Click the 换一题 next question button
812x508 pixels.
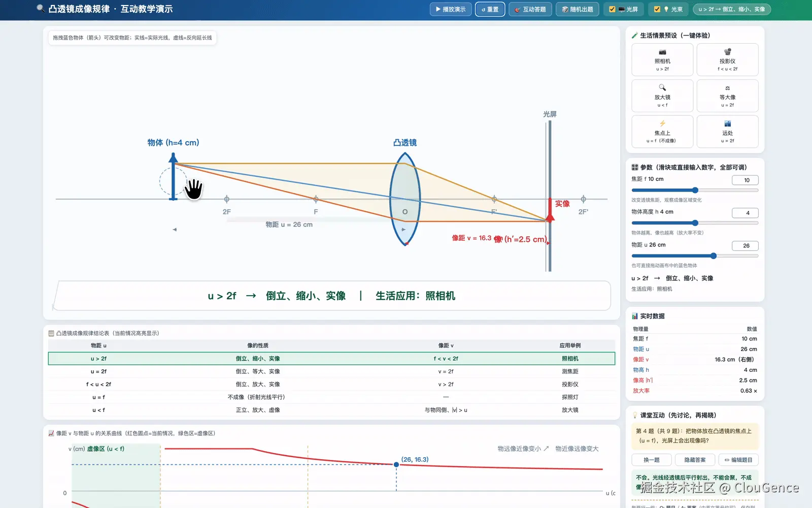(652, 460)
